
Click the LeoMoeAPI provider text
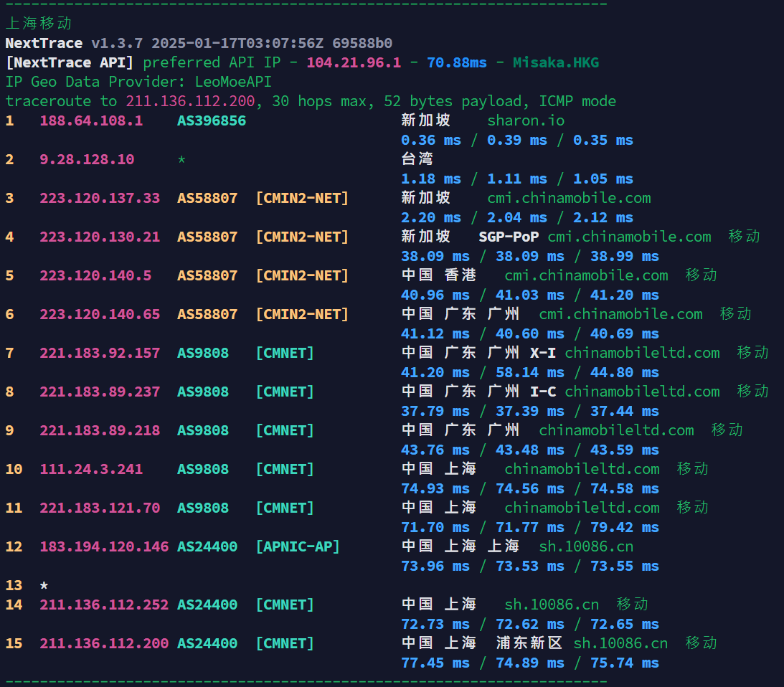[x=233, y=82]
